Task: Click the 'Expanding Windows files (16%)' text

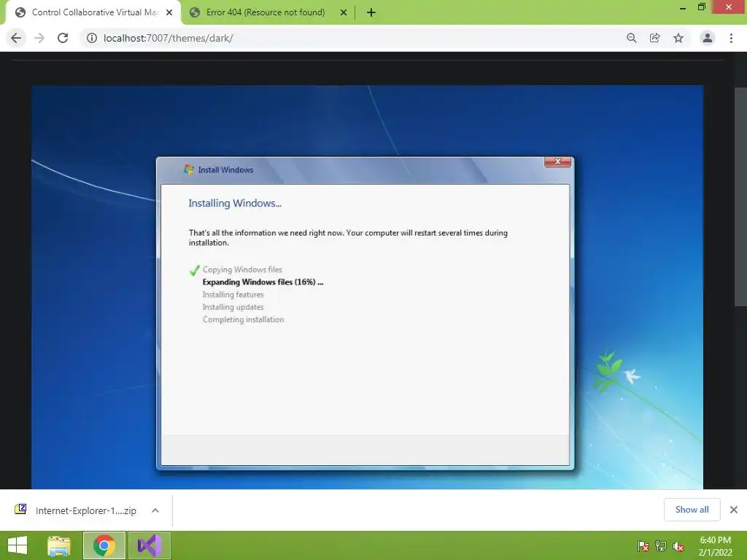Action: tap(263, 282)
